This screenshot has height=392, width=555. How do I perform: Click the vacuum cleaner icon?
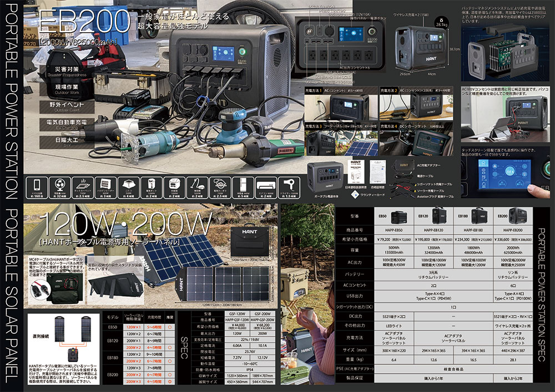pos(197,188)
